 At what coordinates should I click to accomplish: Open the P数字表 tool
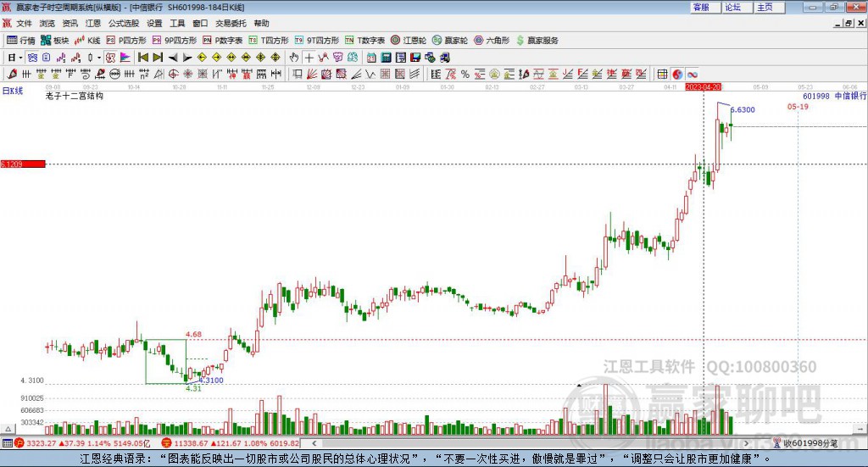coord(223,41)
